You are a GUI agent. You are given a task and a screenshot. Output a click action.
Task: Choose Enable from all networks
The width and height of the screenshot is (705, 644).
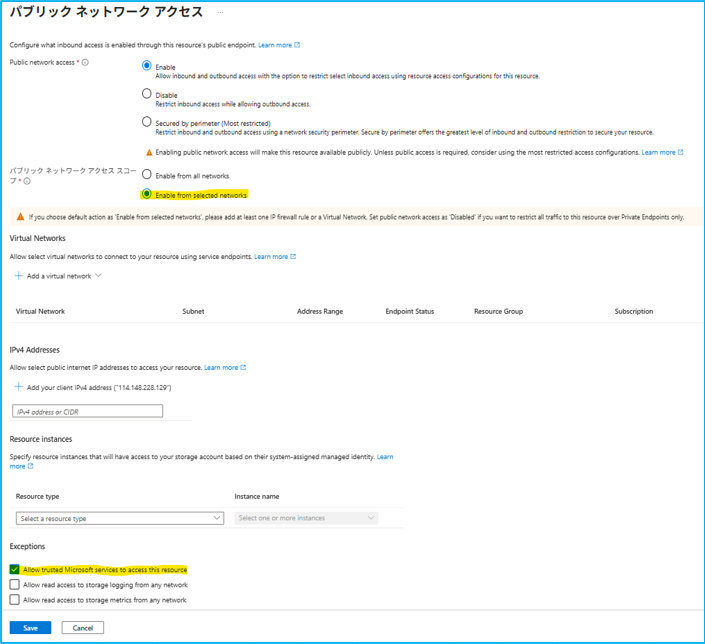[147, 175]
